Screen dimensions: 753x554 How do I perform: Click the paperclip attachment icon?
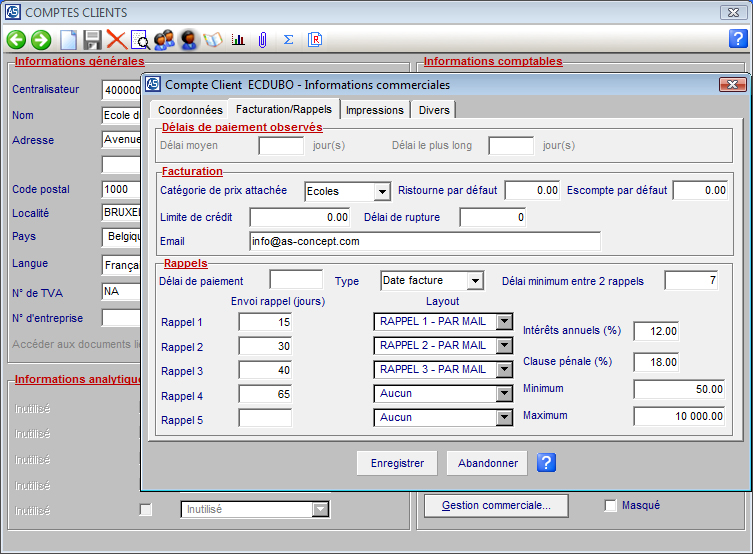click(263, 40)
